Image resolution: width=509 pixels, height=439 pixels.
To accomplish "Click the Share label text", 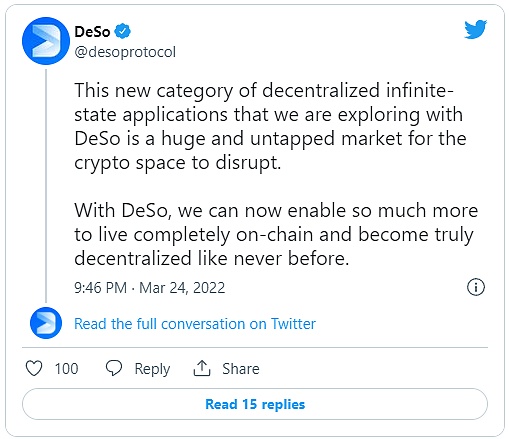I will point(241,369).
